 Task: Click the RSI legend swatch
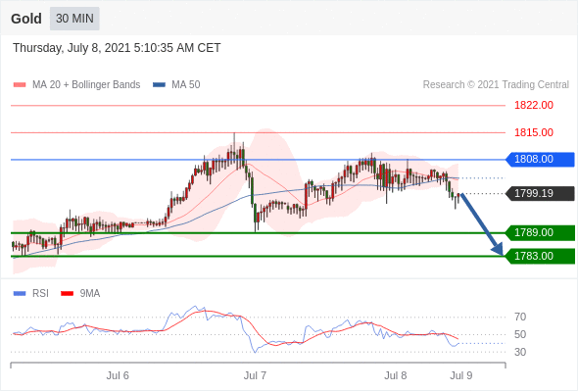pyautogui.click(x=20, y=294)
